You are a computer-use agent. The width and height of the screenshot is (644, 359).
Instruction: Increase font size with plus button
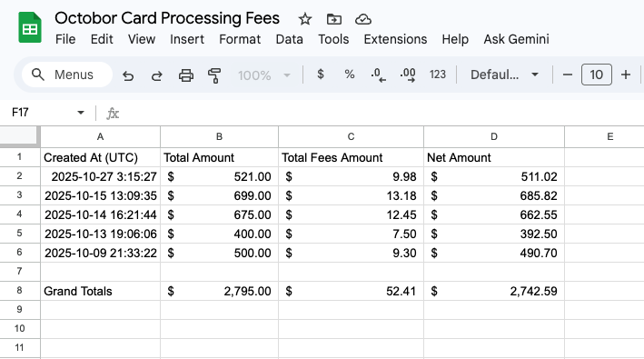[626, 75]
